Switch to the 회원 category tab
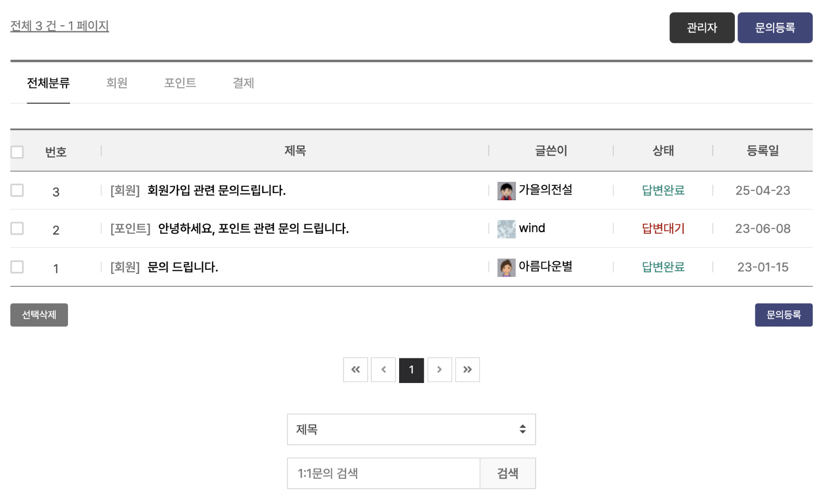Viewport: 824px width, 504px height. coord(117,83)
